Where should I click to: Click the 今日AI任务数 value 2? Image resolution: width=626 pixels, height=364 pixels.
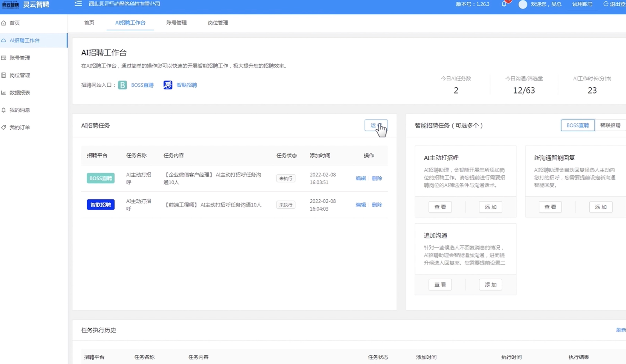click(456, 91)
